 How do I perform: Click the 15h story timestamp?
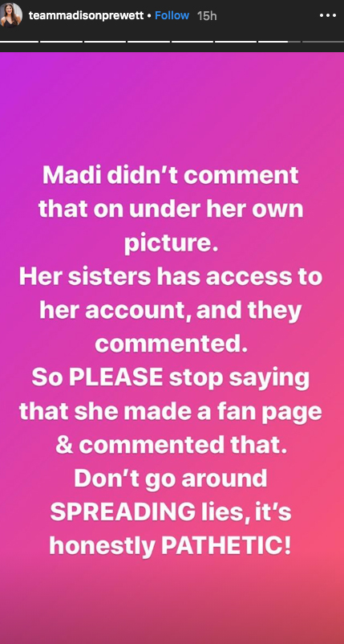(x=207, y=15)
